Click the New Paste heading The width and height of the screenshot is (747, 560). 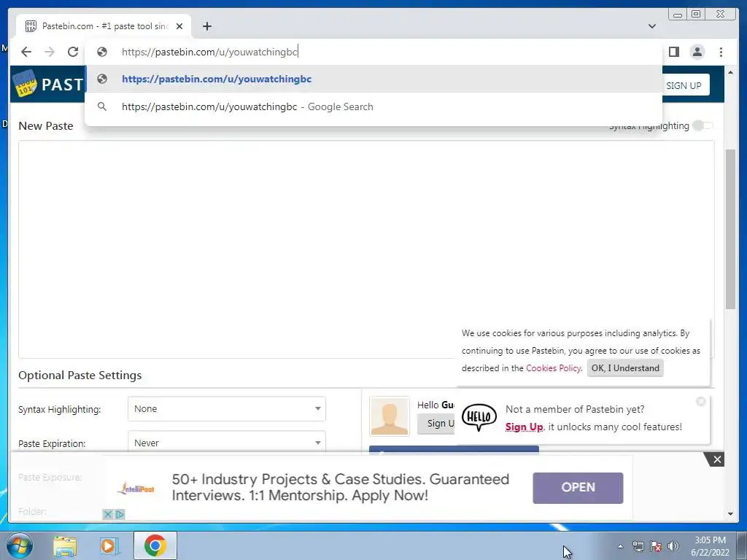[46, 125]
